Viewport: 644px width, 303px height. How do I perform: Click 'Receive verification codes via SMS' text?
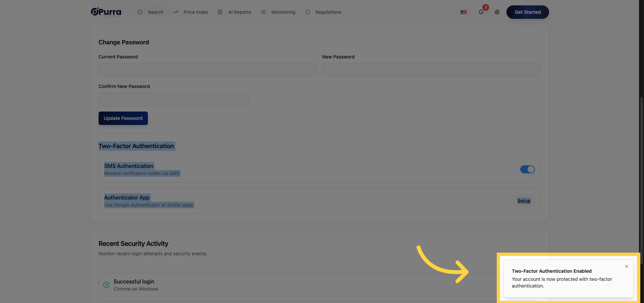point(142,173)
